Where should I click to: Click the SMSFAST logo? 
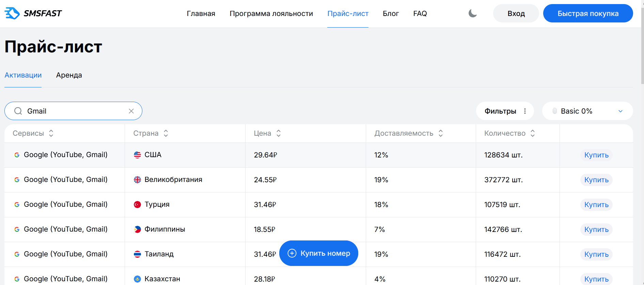tap(33, 13)
